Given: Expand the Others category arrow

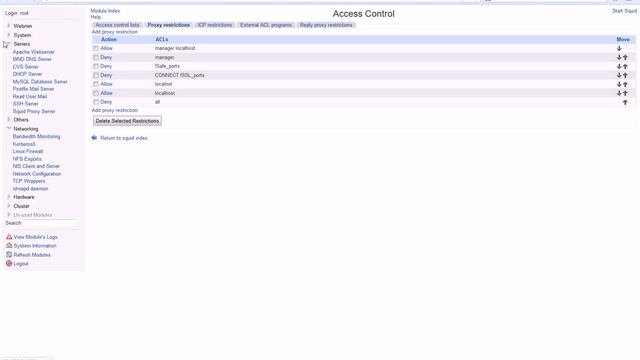Looking at the screenshot, I should click(9, 120).
